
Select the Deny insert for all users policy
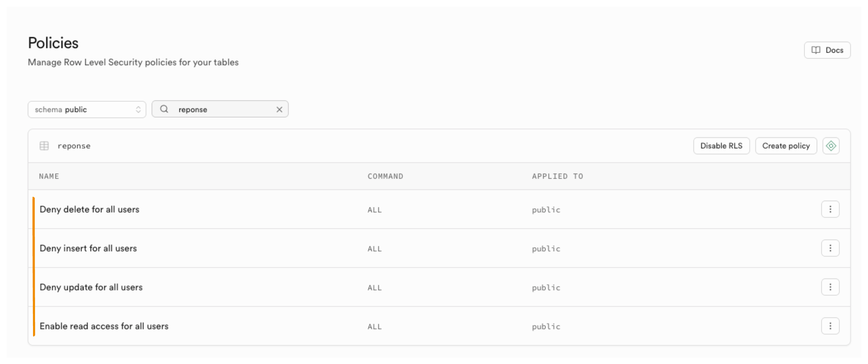(x=88, y=248)
